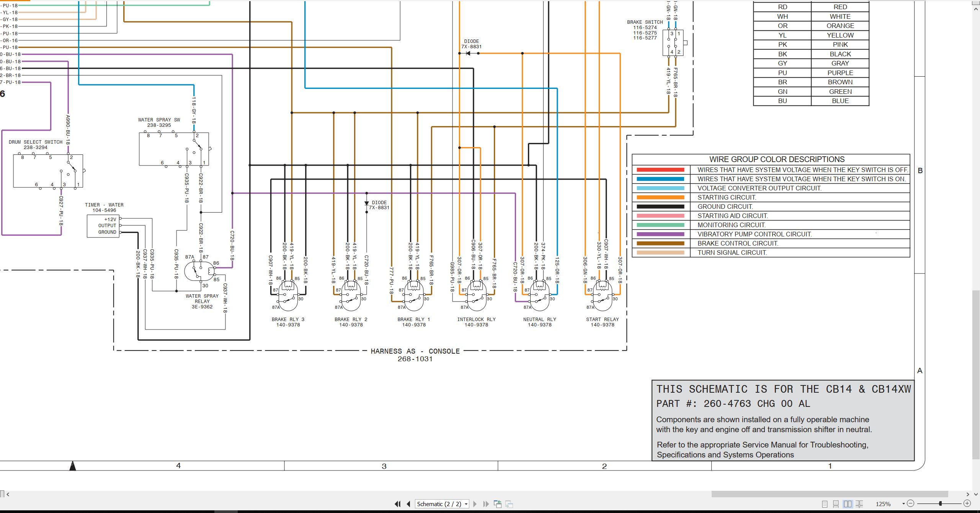This screenshot has height=513, width=980.
Task: Click TURN SIGNAL CIRCUIT. legend text
Action: [x=732, y=252]
